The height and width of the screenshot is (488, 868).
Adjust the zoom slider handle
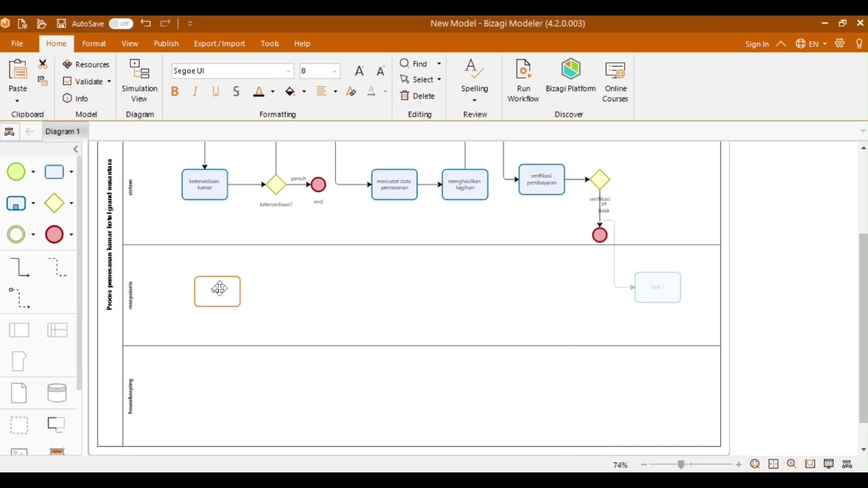(681, 464)
